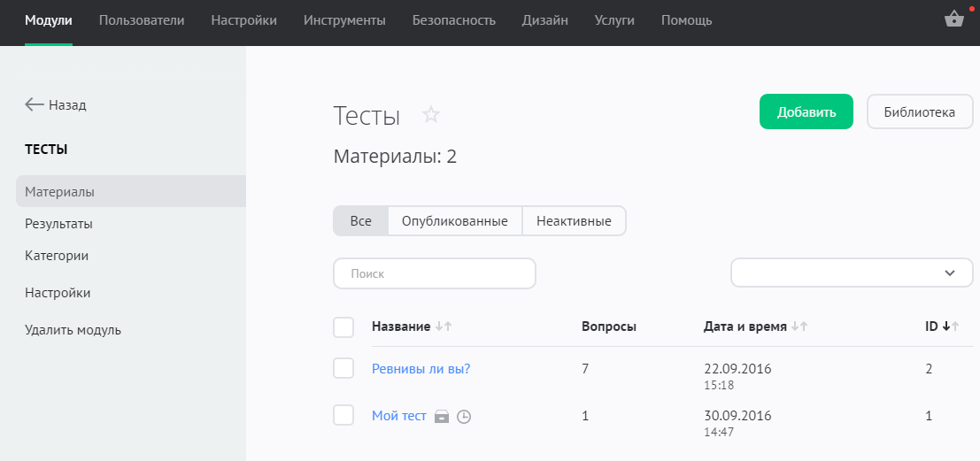Click the Поиск search field
This screenshot has height=461, width=980.
435,273
